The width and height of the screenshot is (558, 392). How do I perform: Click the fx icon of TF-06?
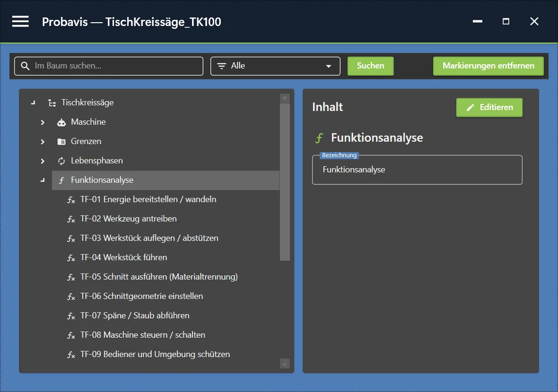[71, 297]
